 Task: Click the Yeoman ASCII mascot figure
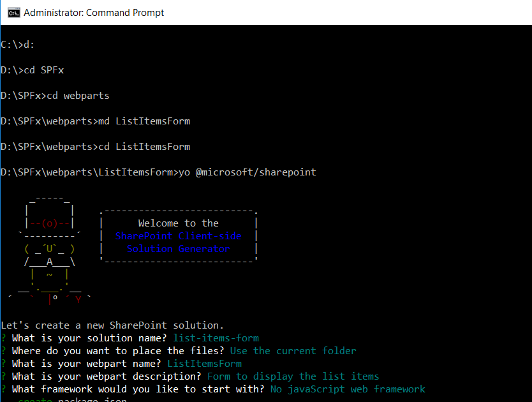[49, 249]
